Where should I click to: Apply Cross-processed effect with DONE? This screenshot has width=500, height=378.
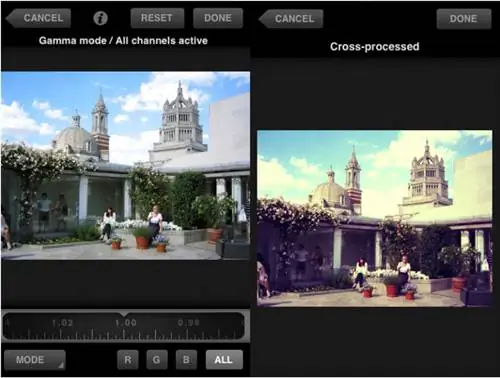click(x=464, y=19)
